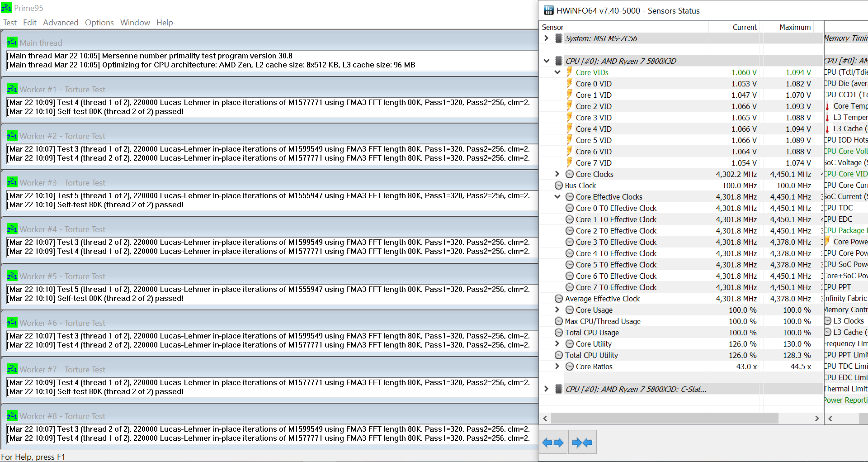Click the icon beside Max CPU/Thread Usage

tap(559, 321)
